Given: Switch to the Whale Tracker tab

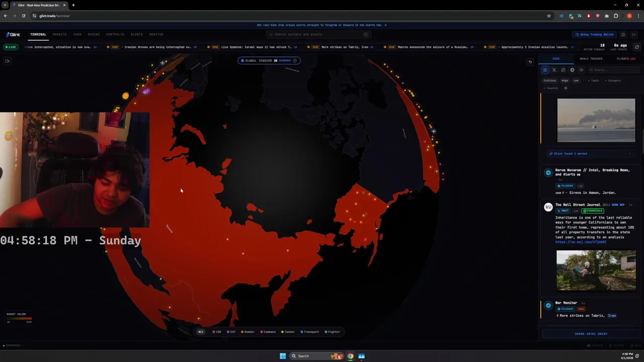Looking at the screenshot, I should point(591,59).
